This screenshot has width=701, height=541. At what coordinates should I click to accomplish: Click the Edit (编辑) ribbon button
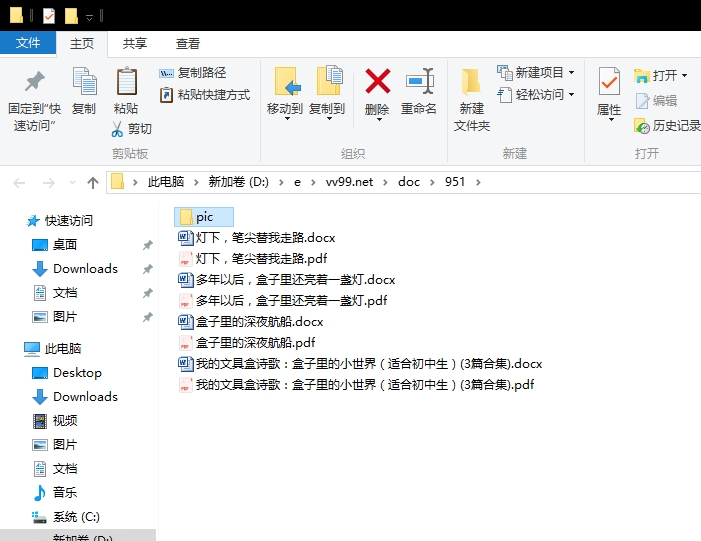pyautogui.click(x=655, y=101)
